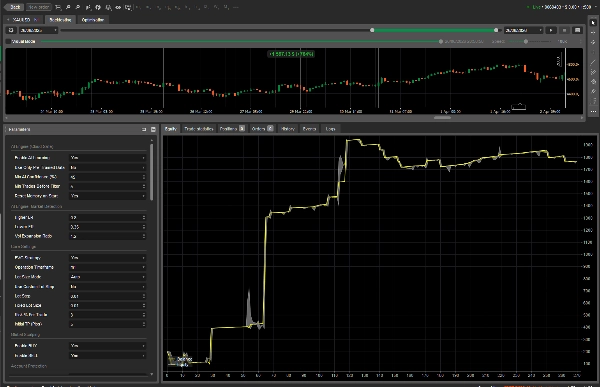Open the backtest end date dropdown
Image resolution: width=600 pixels, height=387 pixels.
[523, 30]
